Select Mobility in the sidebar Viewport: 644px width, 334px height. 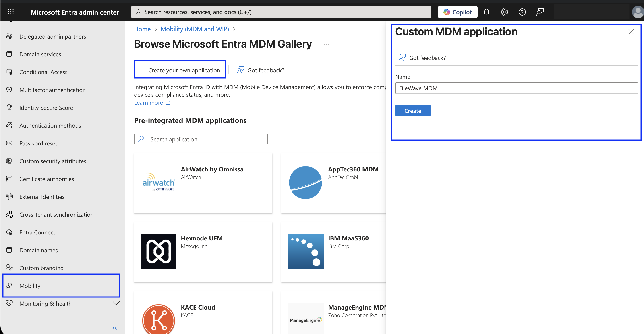[61, 286]
